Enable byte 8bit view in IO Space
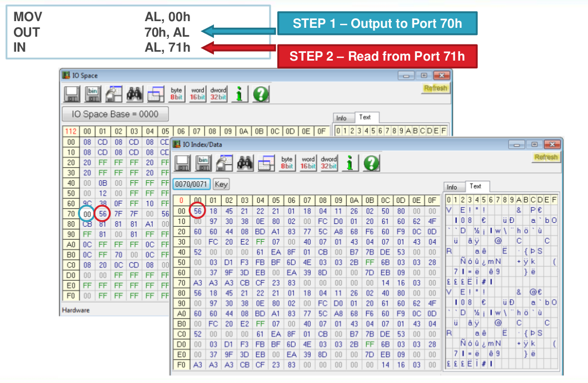The height and width of the screenshot is (383, 588). [x=176, y=93]
